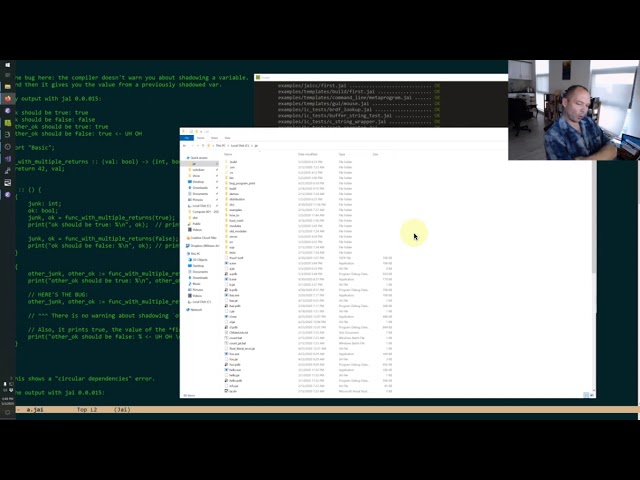
Task: Select sokoban in Quick access
Action: point(198,170)
